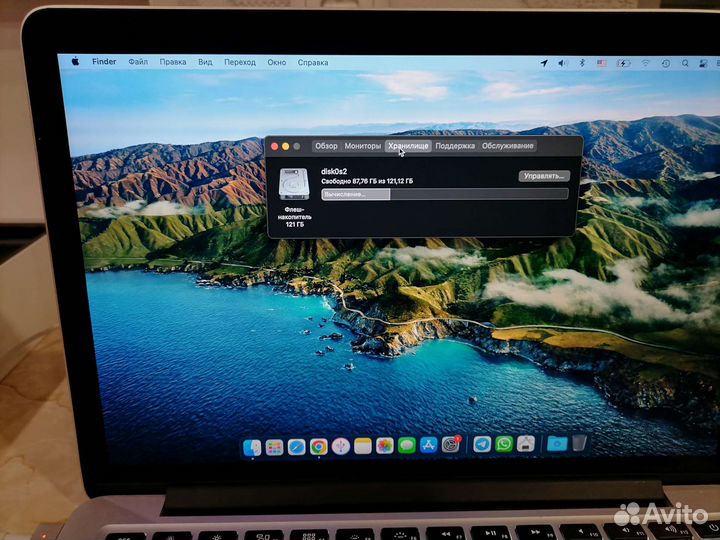
Task: Launch WhatsApp from the Dock
Action: pyautogui.click(x=504, y=444)
